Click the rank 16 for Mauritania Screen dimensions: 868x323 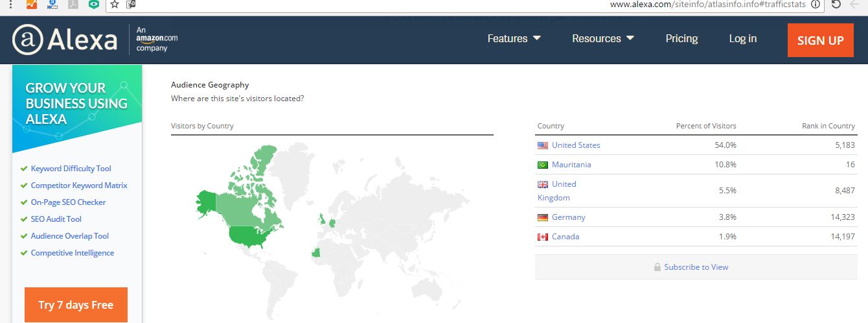tap(851, 165)
